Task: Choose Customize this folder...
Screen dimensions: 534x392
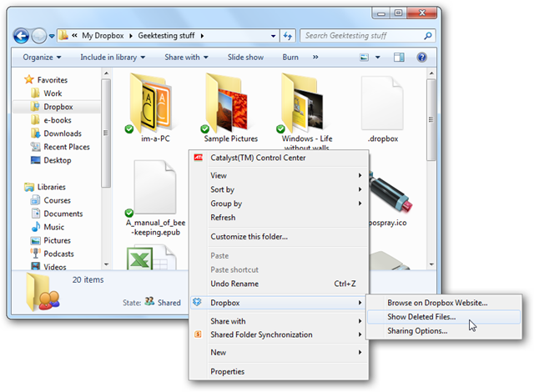Action: tap(279, 237)
